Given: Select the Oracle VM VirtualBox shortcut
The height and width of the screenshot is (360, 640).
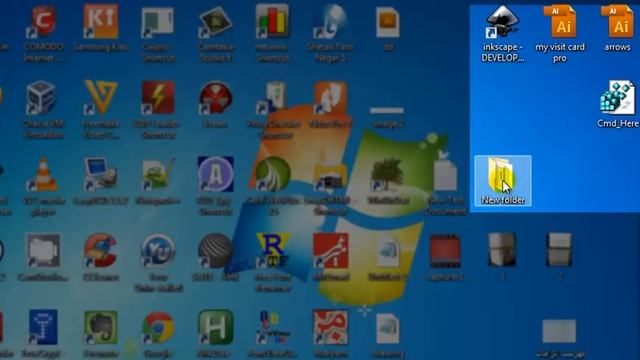Looking at the screenshot, I should [x=43, y=109].
